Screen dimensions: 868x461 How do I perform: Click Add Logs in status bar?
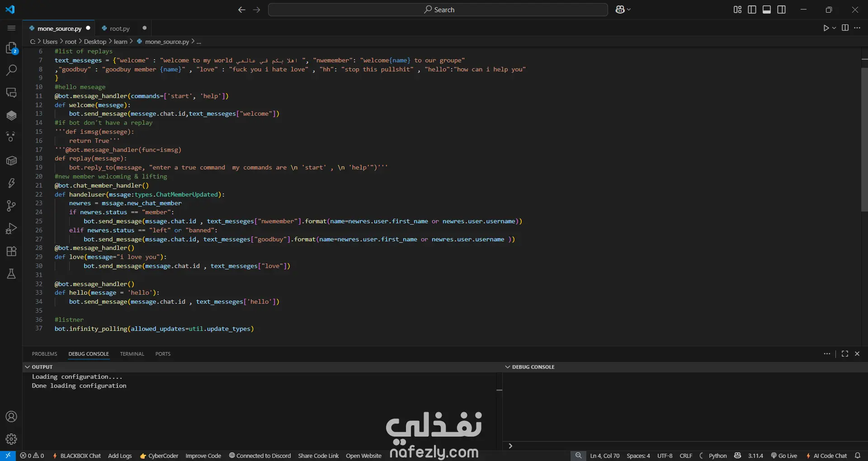click(x=120, y=456)
